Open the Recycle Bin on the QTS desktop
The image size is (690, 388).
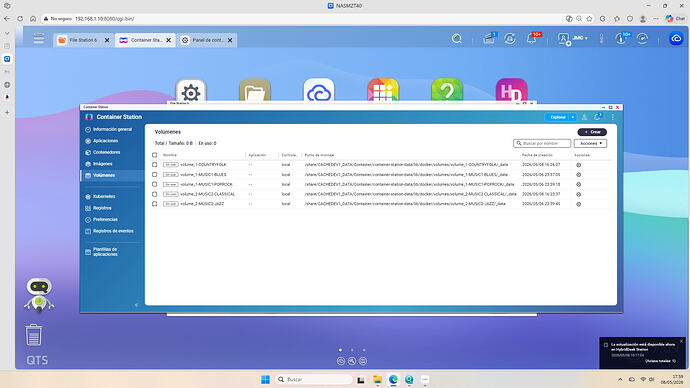tap(33, 335)
